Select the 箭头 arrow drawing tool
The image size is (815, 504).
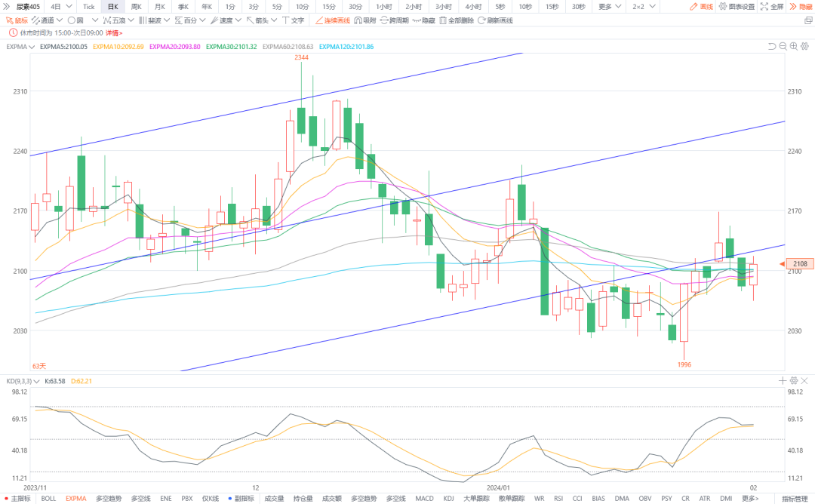257,20
